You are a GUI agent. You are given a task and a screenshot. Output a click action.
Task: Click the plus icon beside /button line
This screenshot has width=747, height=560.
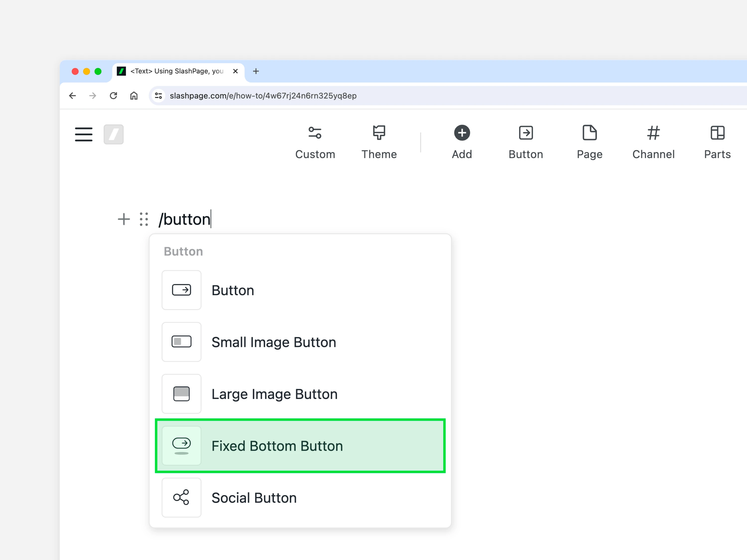coord(124,219)
